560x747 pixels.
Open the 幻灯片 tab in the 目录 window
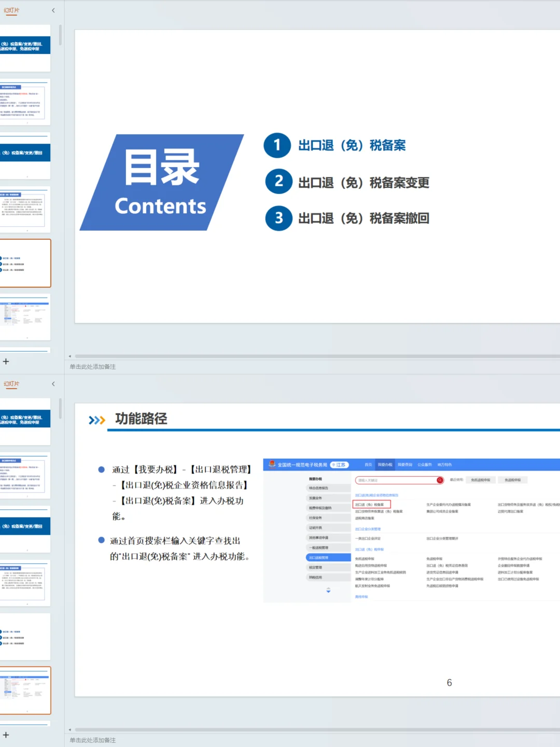click(x=11, y=10)
